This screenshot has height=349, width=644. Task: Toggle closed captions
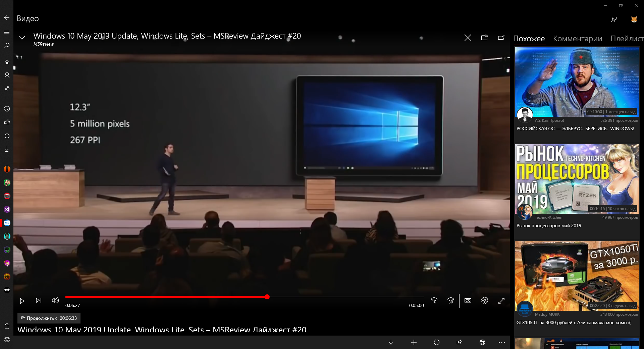point(468,301)
